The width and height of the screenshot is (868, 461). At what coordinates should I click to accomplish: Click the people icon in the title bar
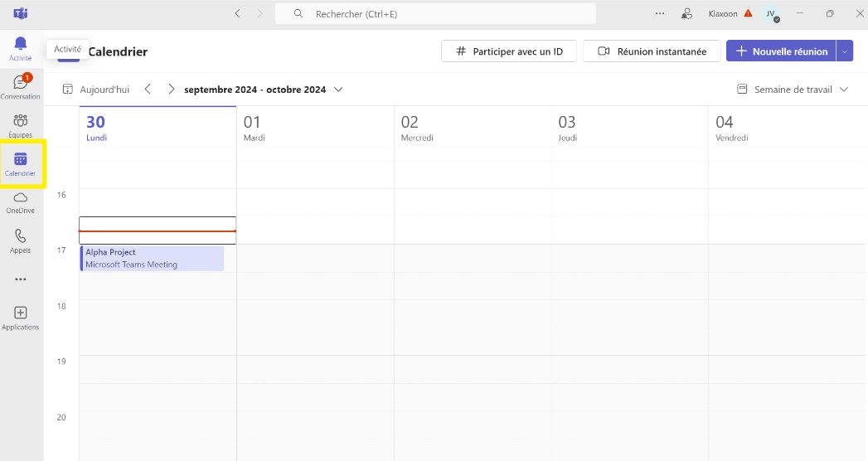[x=686, y=13]
